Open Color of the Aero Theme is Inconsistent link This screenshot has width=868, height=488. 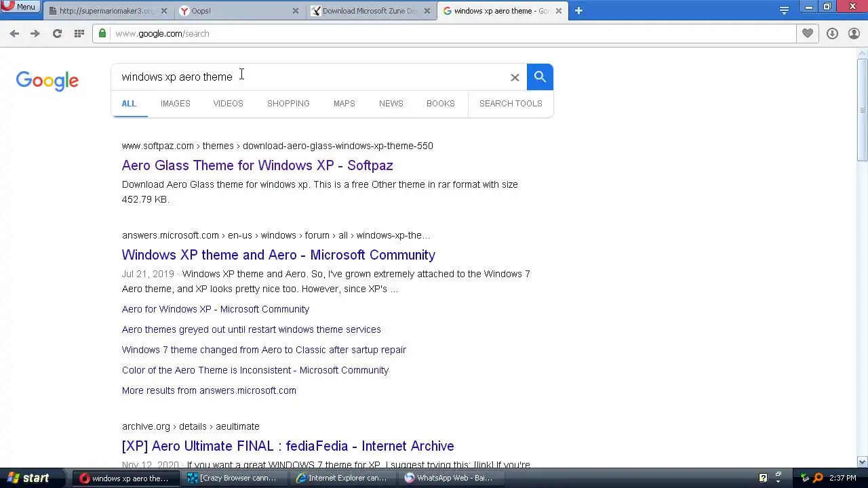(x=255, y=370)
